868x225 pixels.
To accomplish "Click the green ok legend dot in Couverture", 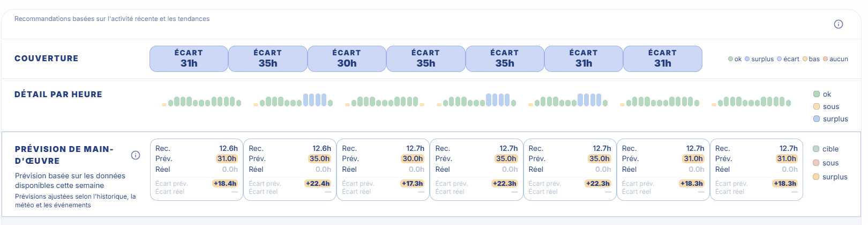I will click(x=730, y=59).
